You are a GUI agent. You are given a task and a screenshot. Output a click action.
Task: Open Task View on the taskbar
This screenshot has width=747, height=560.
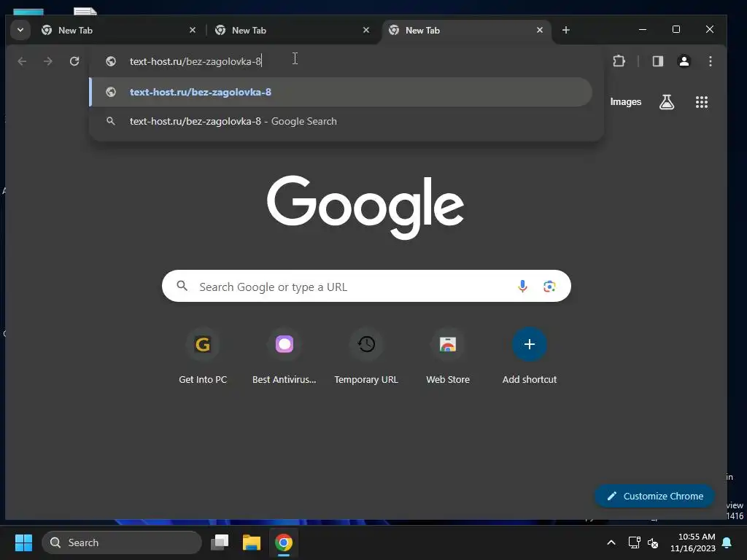tap(220, 542)
